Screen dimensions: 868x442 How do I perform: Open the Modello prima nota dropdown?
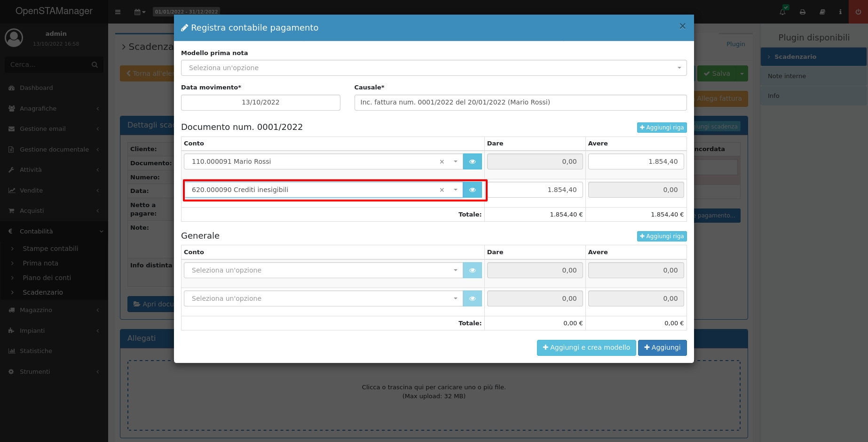click(x=433, y=68)
